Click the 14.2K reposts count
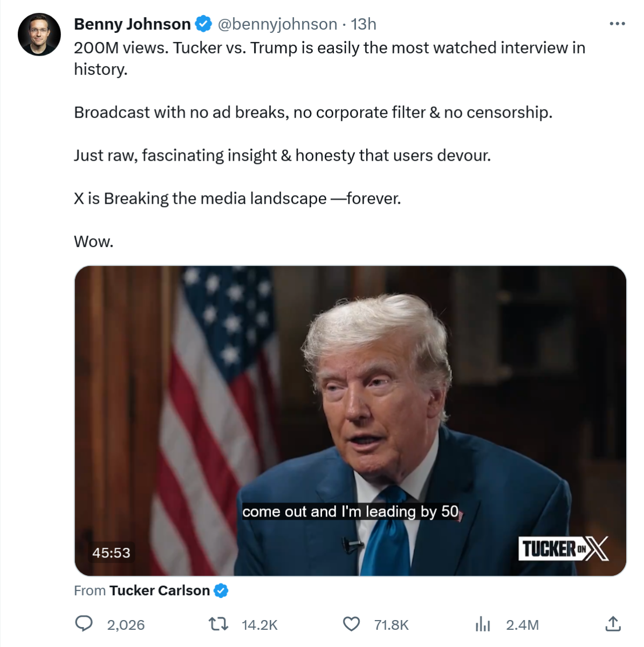644x647 pixels. coord(259,625)
